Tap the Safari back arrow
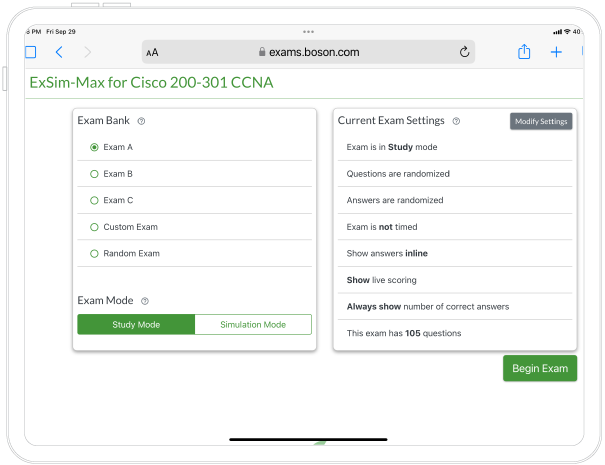The height and width of the screenshot is (465, 605). pyautogui.click(x=59, y=52)
